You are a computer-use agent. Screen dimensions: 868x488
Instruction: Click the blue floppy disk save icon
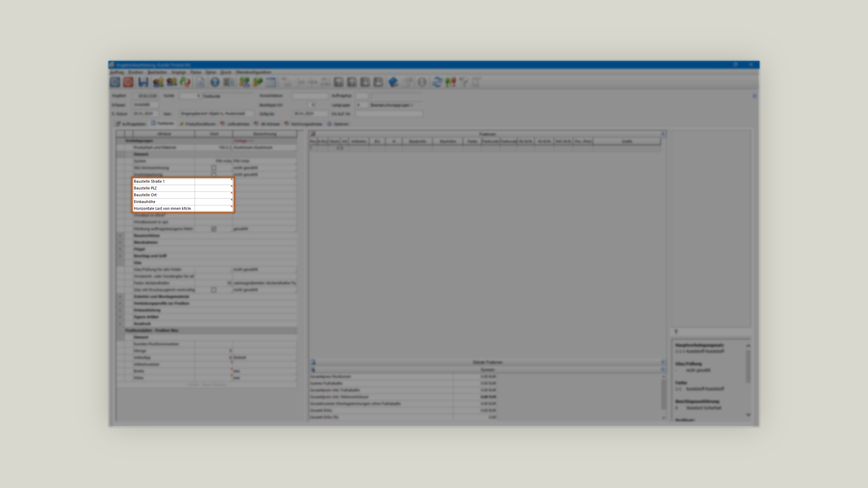(x=143, y=82)
